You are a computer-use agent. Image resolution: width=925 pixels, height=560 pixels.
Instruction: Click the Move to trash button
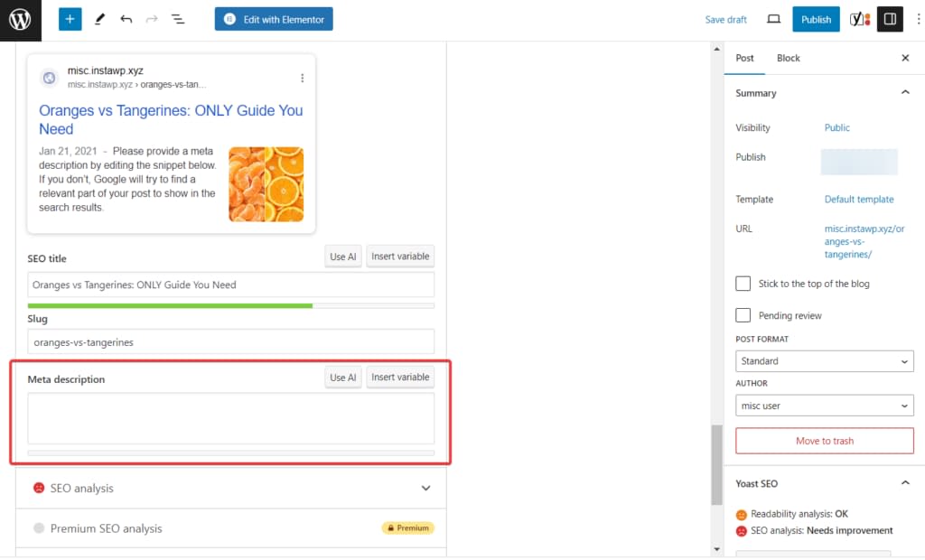(x=824, y=441)
